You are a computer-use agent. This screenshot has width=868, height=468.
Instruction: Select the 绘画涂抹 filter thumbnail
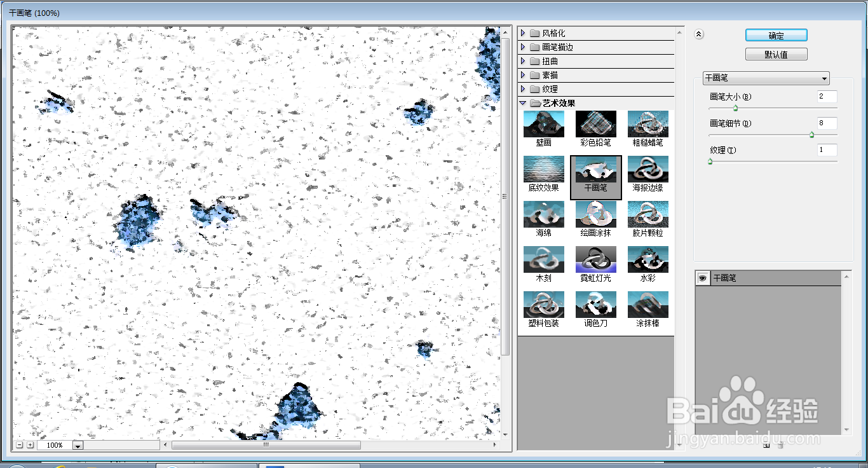(x=596, y=219)
